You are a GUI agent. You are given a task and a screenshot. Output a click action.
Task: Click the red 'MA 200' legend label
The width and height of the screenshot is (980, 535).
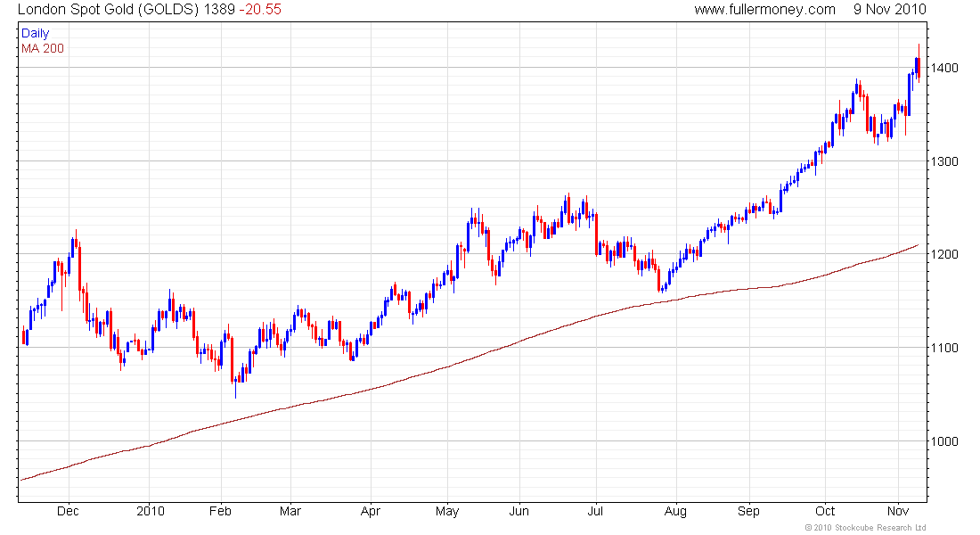[43, 48]
